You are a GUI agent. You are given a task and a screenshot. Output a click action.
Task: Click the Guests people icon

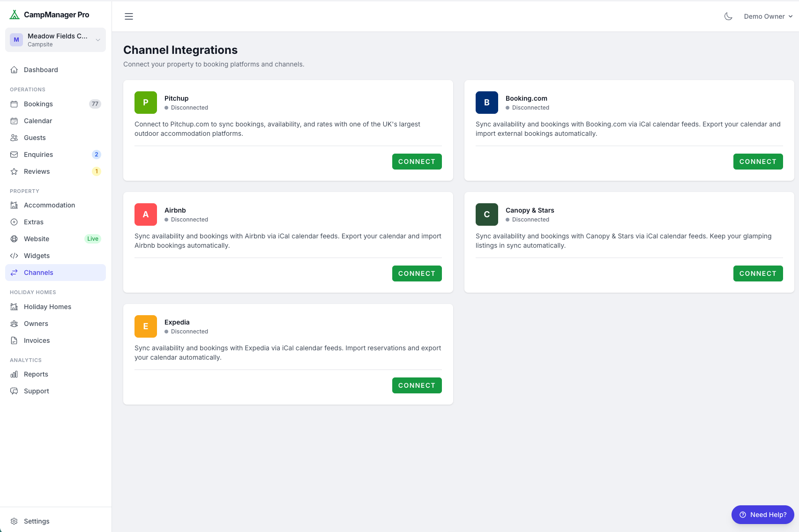pyautogui.click(x=14, y=138)
